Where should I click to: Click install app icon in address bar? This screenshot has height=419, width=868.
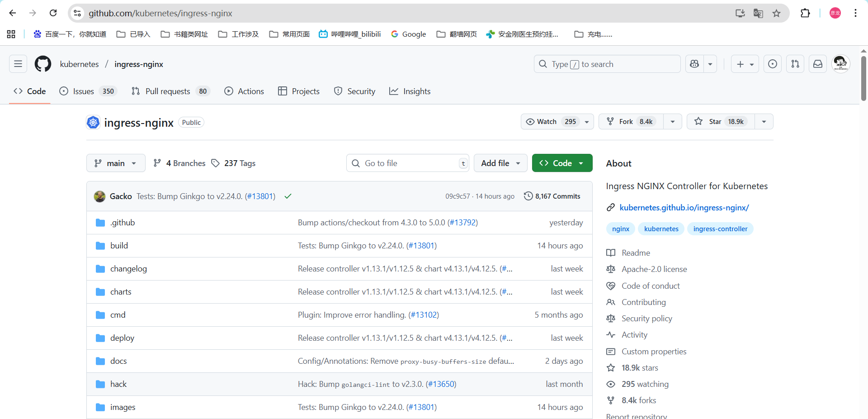point(740,13)
